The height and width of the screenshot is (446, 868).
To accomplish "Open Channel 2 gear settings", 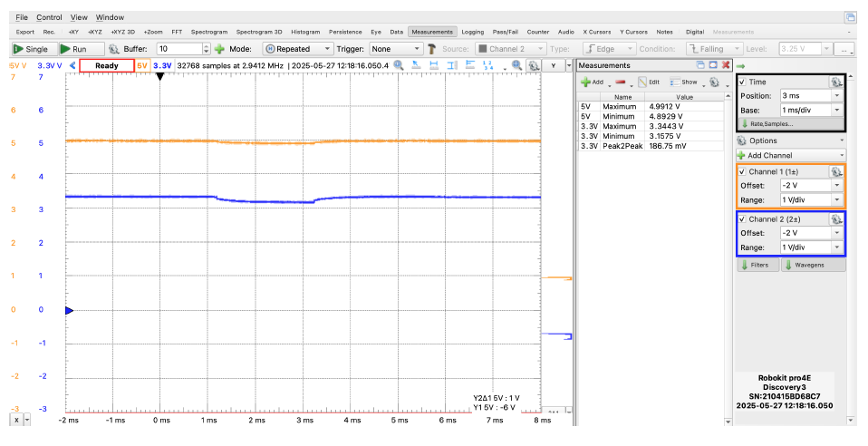I will [x=835, y=219].
